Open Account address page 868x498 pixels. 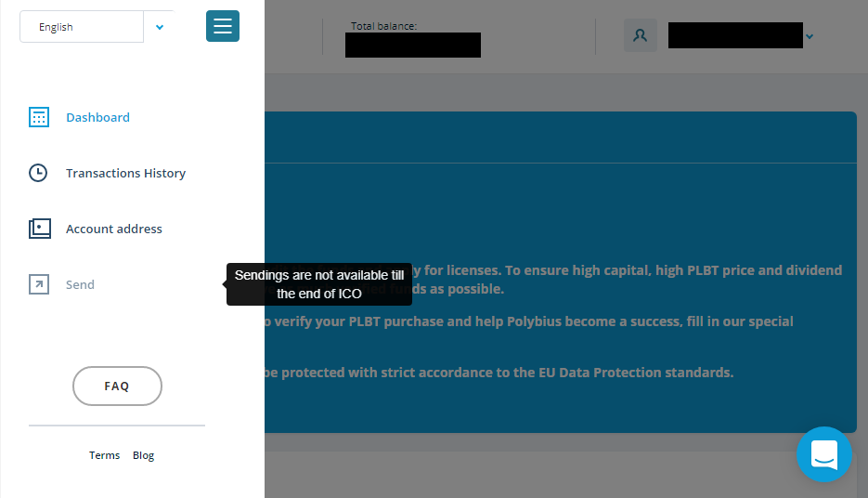(x=114, y=229)
